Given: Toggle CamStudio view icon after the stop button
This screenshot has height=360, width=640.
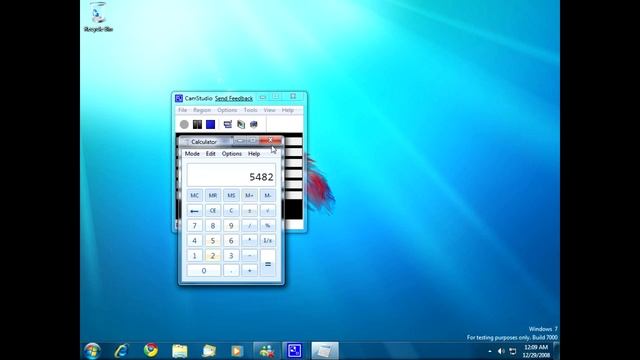Looking at the screenshot, I should 228,124.
